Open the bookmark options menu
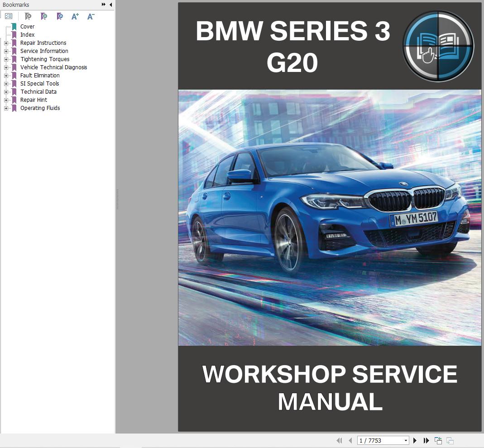This screenshot has height=448, width=484. pos(9,16)
